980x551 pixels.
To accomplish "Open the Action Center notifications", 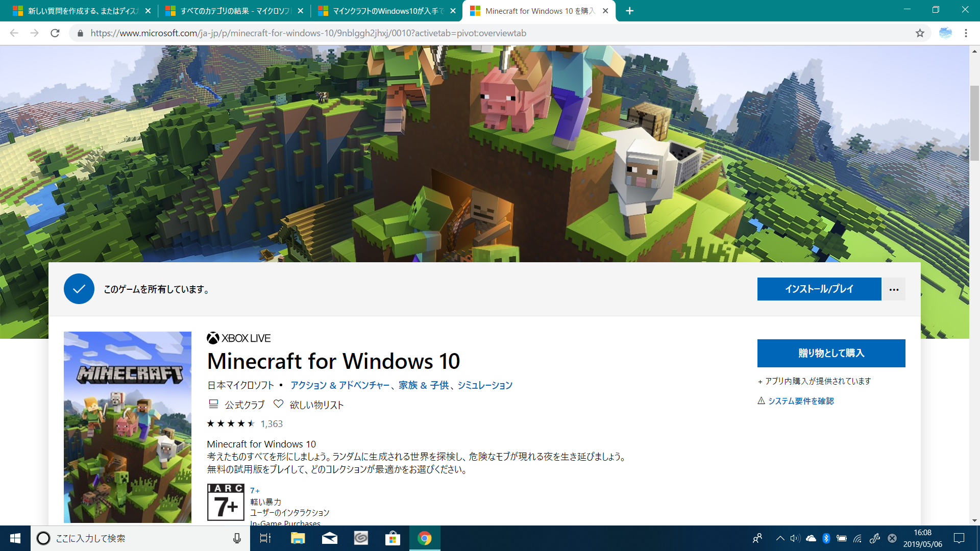I will click(959, 538).
